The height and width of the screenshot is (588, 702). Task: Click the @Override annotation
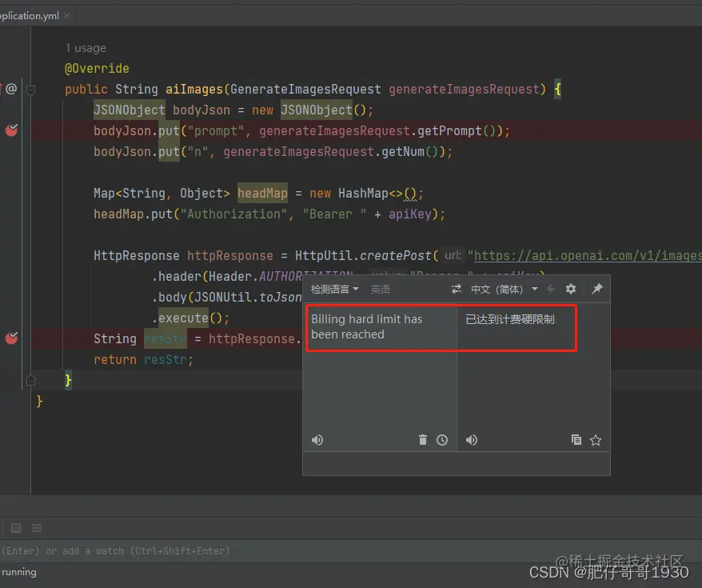click(x=97, y=69)
